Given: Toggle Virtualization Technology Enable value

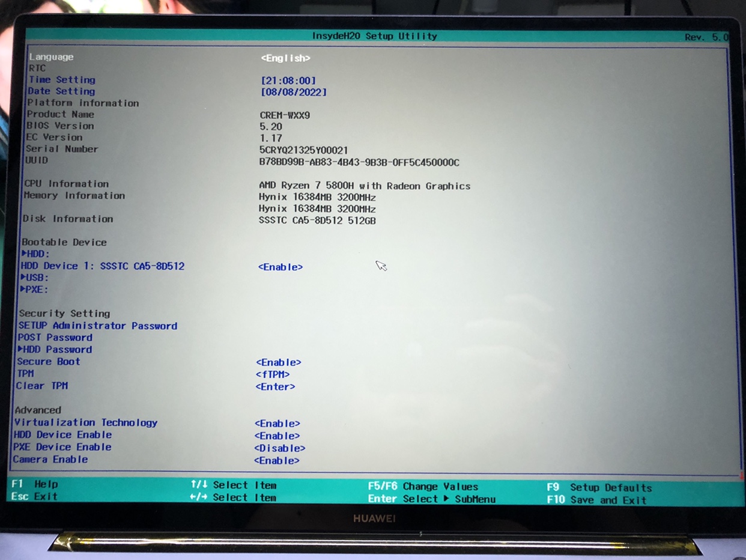Looking at the screenshot, I should coord(277,424).
